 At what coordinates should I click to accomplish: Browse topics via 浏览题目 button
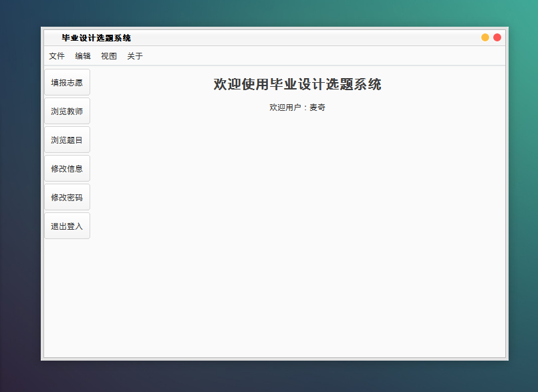point(67,140)
